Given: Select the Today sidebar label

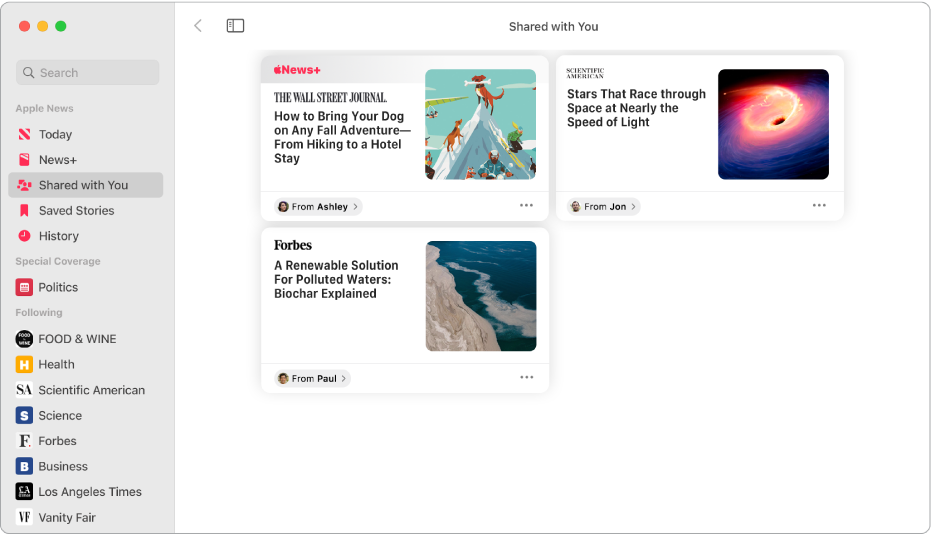Looking at the screenshot, I should click(55, 134).
